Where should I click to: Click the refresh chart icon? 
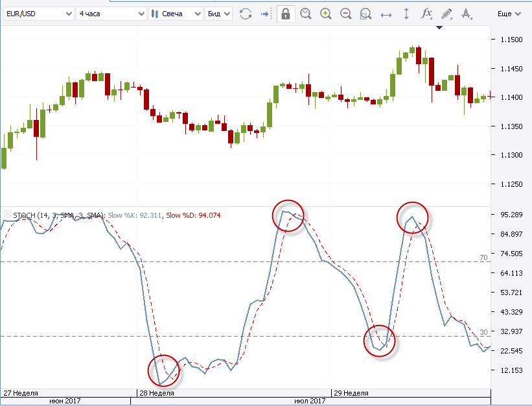[246, 14]
